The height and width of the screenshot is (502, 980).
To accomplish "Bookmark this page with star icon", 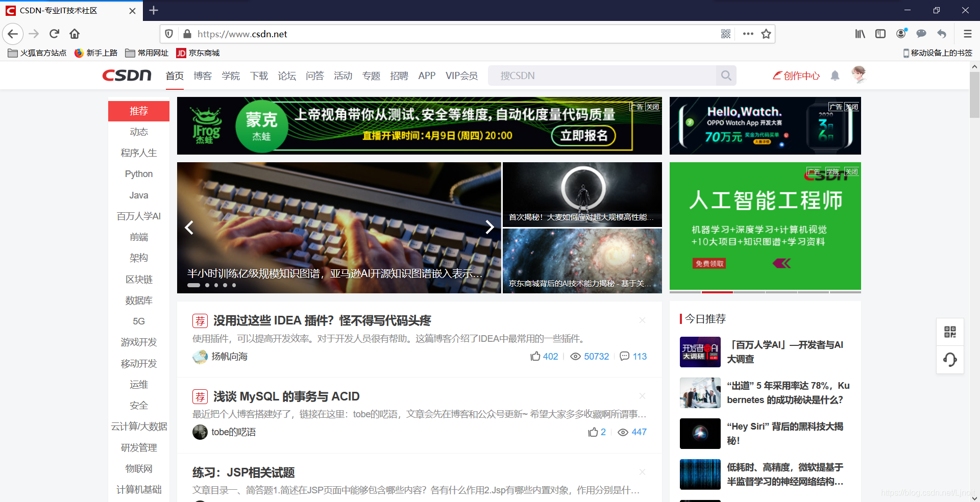I will coord(766,34).
